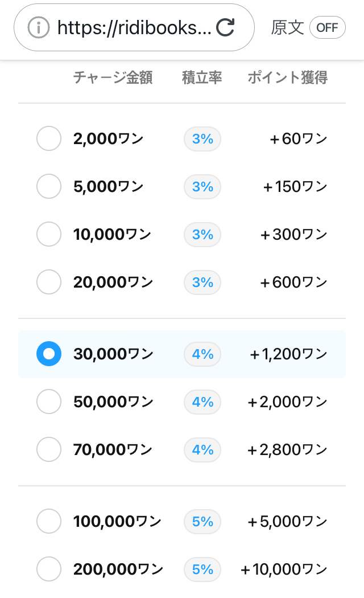Screen dimensions: 364x598
Task: Pick the 20,000ワン charge amount
Action: coord(49,282)
